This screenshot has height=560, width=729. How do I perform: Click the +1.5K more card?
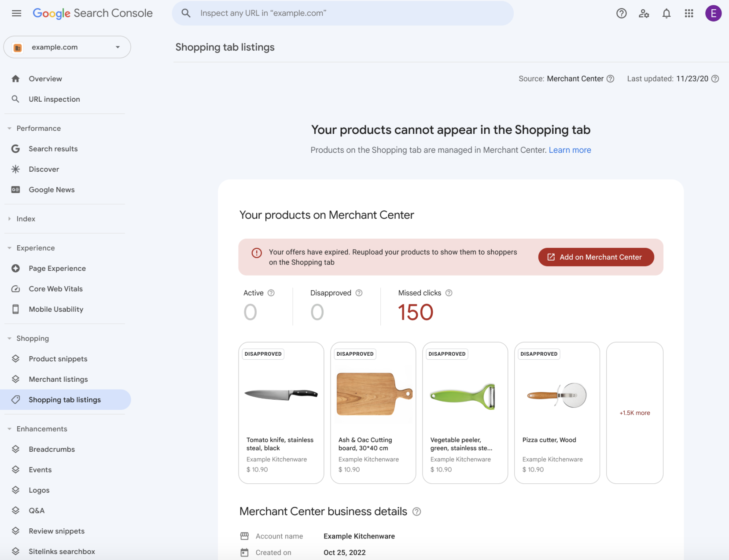coord(634,413)
